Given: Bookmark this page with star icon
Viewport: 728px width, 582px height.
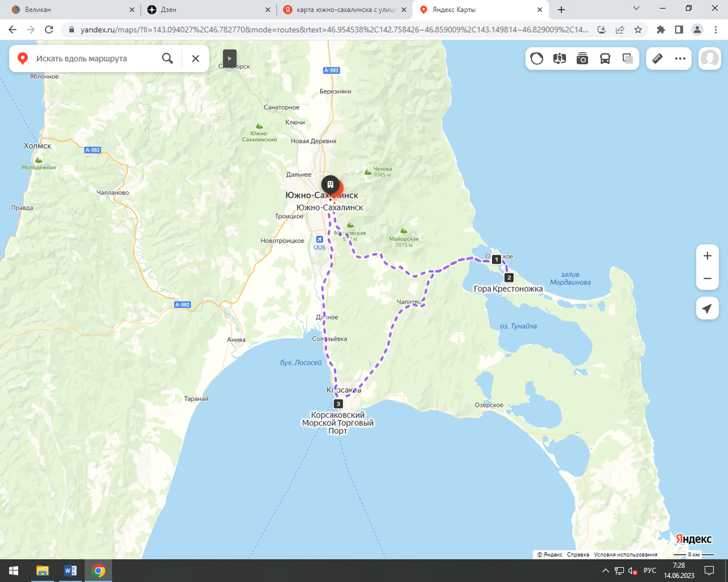Looking at the screenshot, I should 638,29.
